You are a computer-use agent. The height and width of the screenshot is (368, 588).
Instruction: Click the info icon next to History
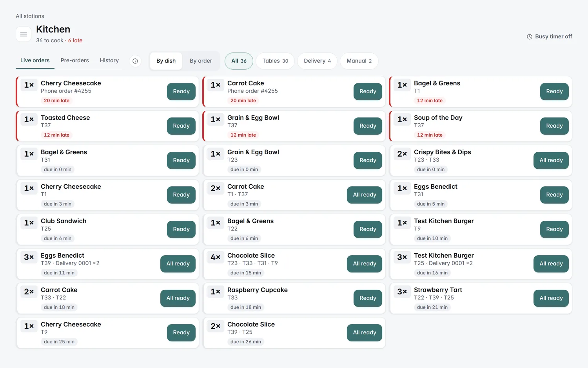[135, 61]
